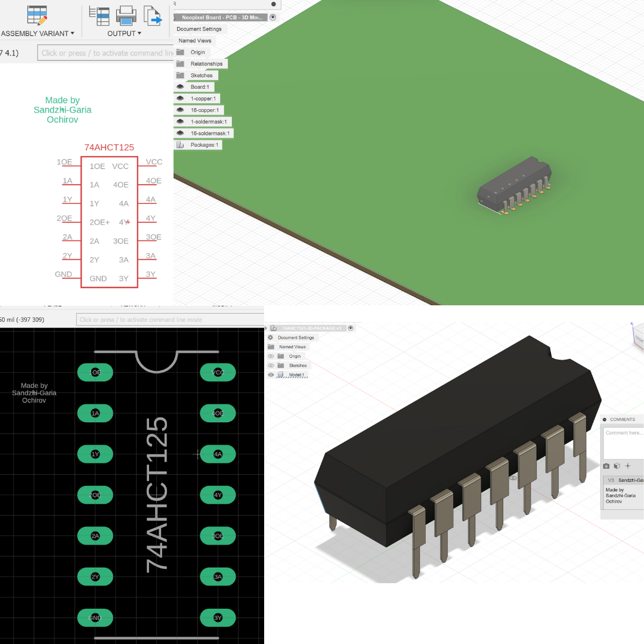The image size is (644, 644).
Task: Click the cube icon in Comments panel
Action: 617,466
